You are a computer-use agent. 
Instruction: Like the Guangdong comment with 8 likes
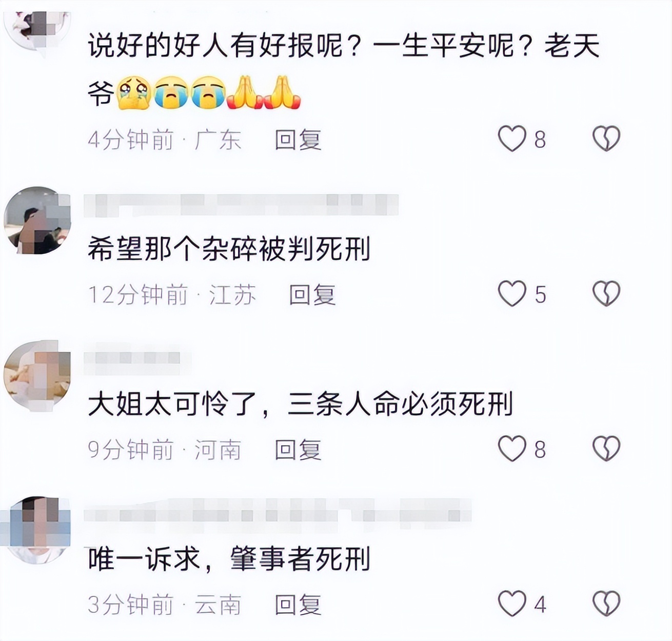pyautogui.click(x=512, y=139)
